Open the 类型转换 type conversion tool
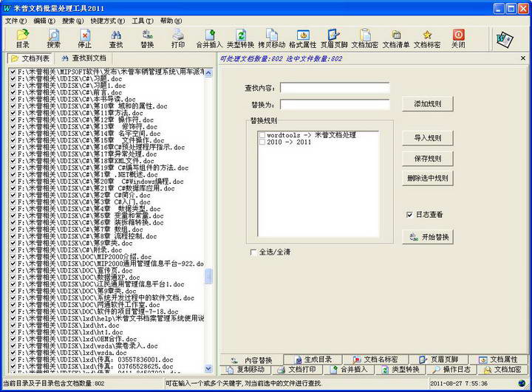This screenshot has height=392, width=532. tap(241, 38)
